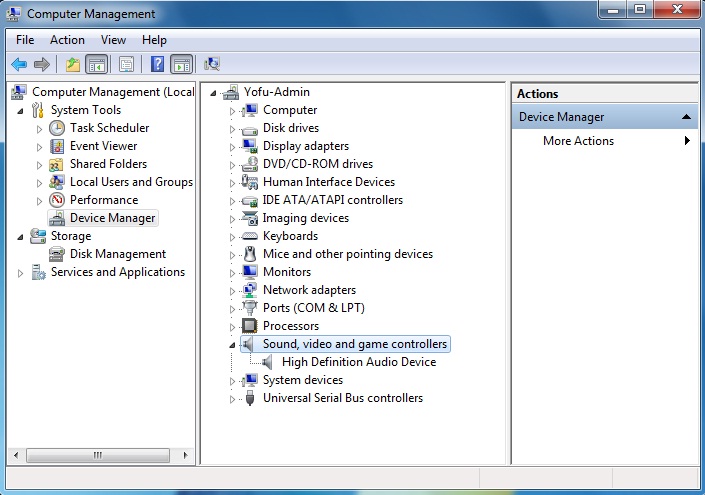
Task: Click the Display adapters icon
Action: [250, 146]
